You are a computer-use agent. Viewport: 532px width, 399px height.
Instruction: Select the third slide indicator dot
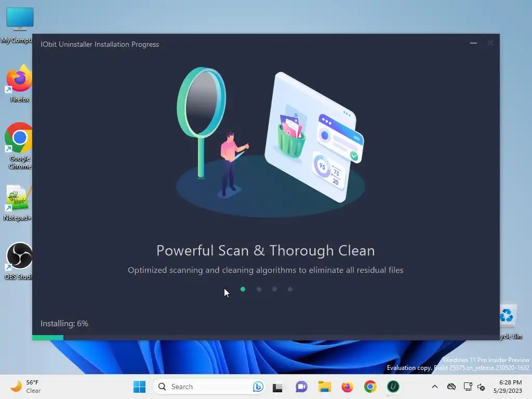point(274,289)
